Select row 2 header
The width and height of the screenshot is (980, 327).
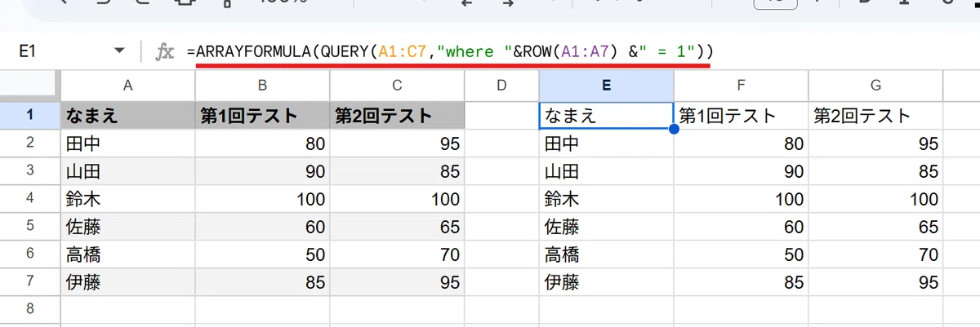pyautogui.click(x=30, y=144)
